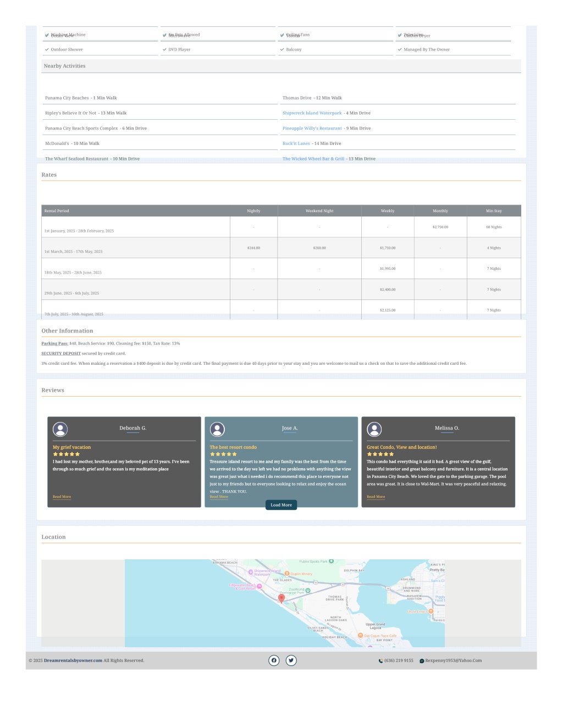Click the Dat Cajun Place Cafe map pin
The width and height of the screenshot is (563, 728).
361,636
